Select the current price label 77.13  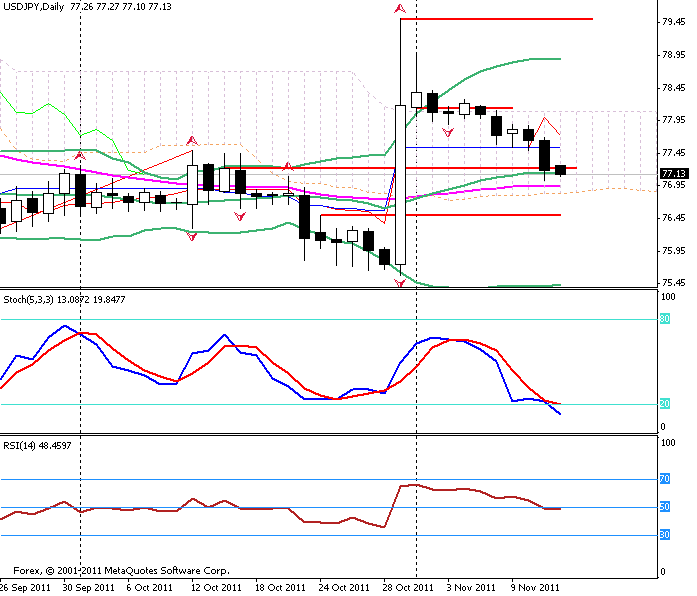[x=674, y=173]
